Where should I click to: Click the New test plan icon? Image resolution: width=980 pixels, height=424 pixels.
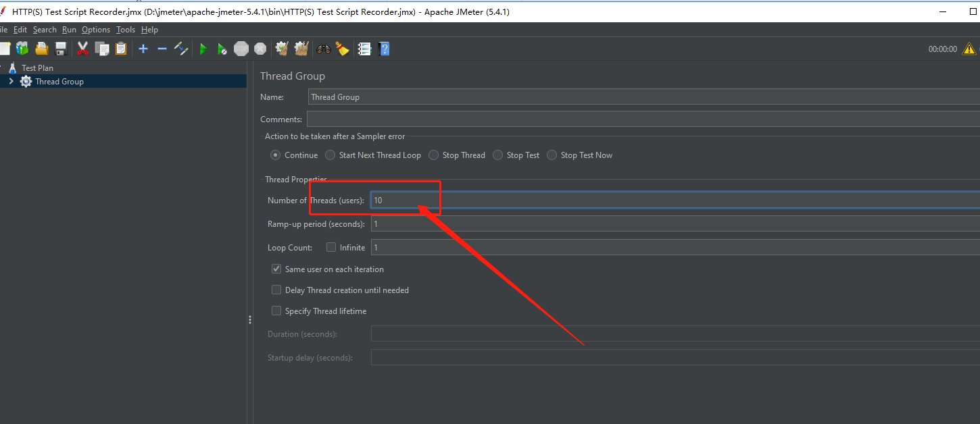click(x=4, y=49)
